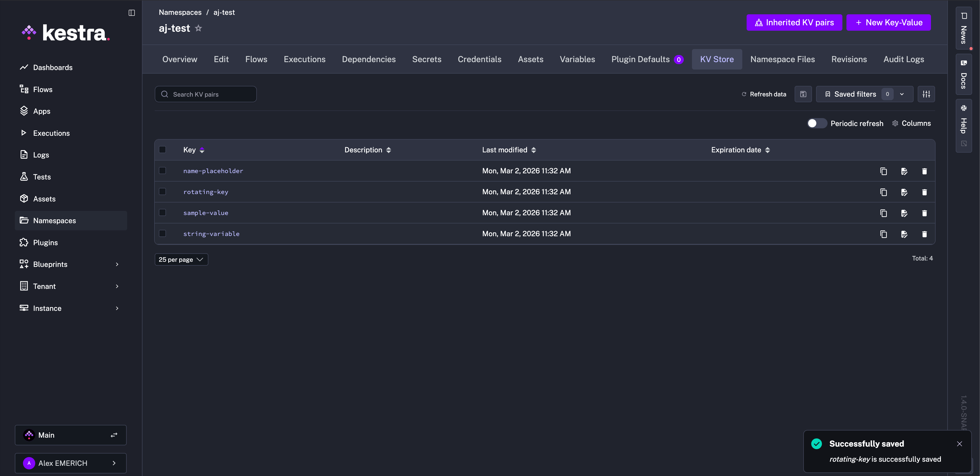Enable Periodic refresh switch
The height and width of the screenshot is (476, 980).
point(816,123)
